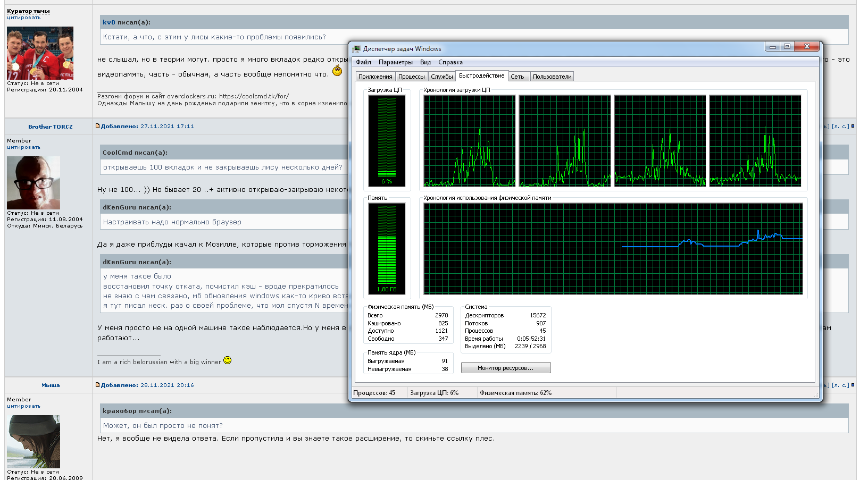
Task: Click the blue square icon in Brother TORCZ's post header
Action: [853, 126]
